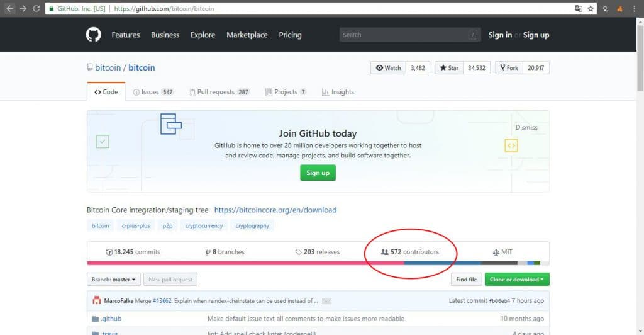Open the Marketplace menu item
The image size is (644, 335).
pyautogui.click(x=247, y=35)
